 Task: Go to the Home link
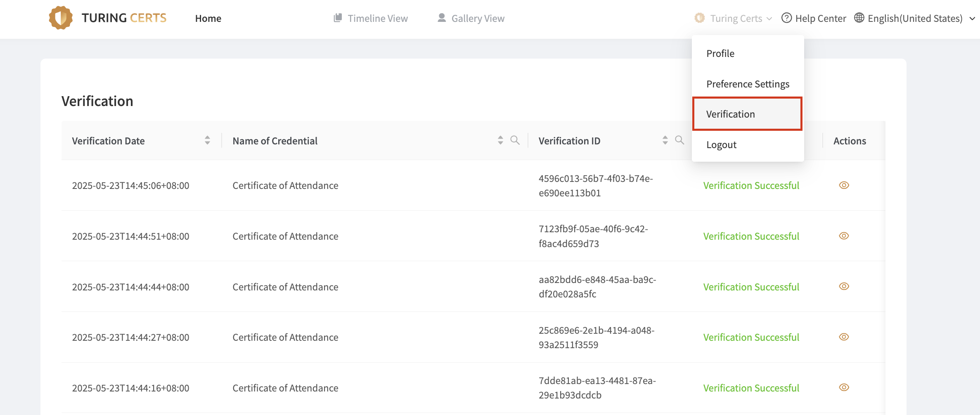pyautogui.click(x=208, y=19)
